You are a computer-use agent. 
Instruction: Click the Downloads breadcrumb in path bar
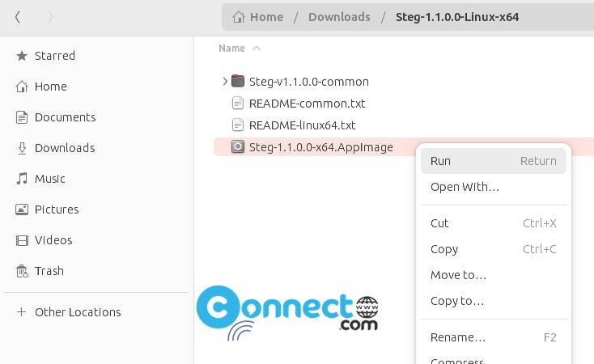click(339, 17)
